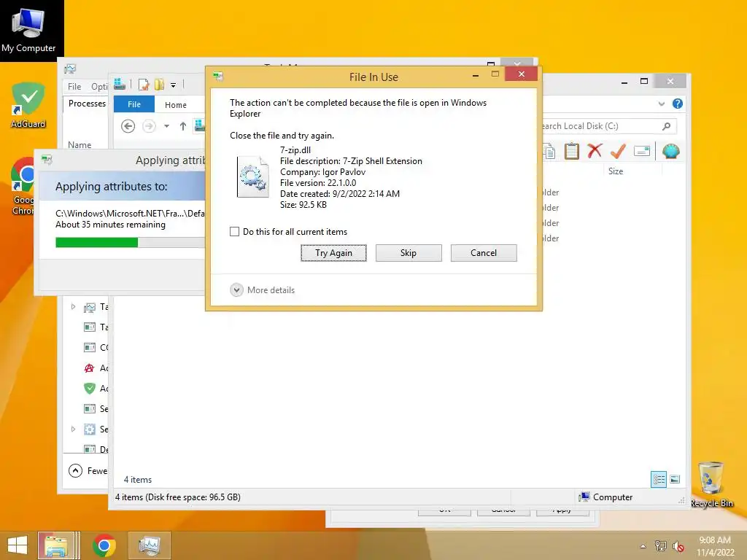Click File Explorer on the taskbar

56,545
